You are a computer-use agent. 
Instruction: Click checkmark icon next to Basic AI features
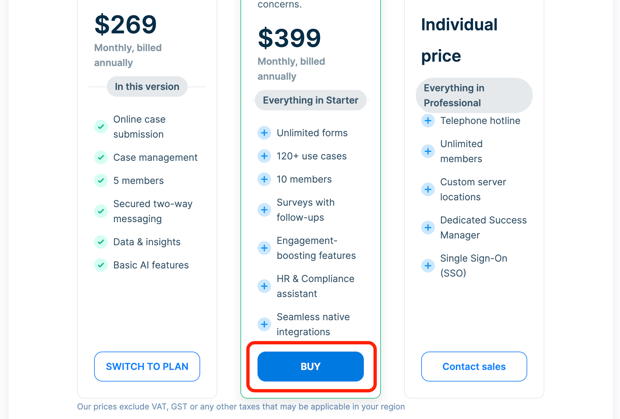pos(101,265)
